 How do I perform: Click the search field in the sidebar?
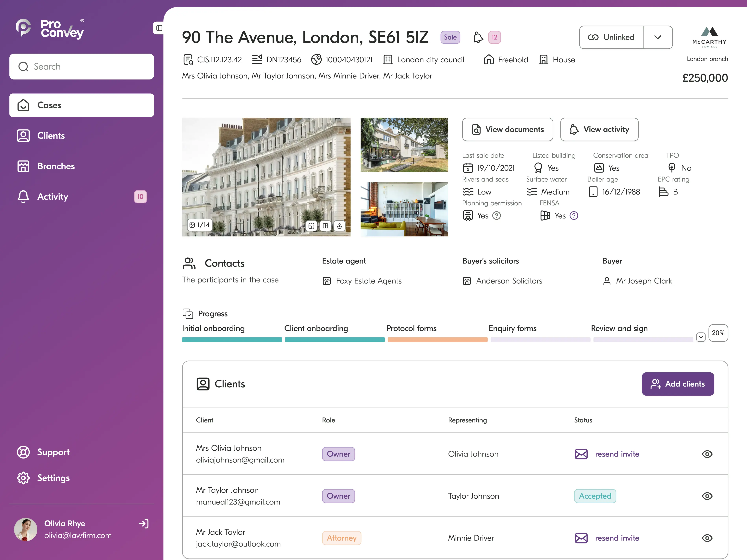point(81,66)
